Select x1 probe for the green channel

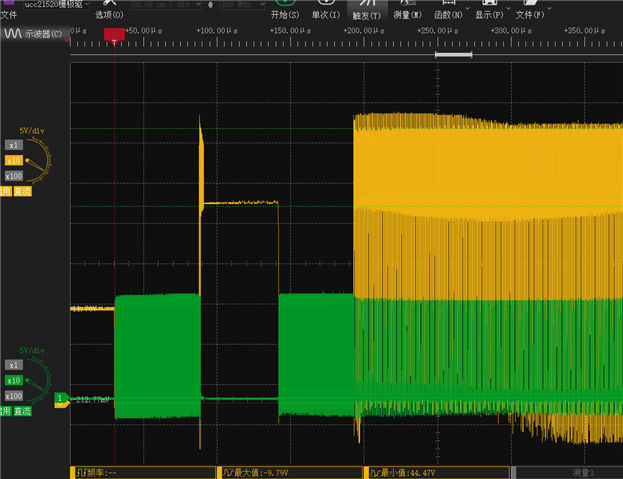[x=14, y=365]
